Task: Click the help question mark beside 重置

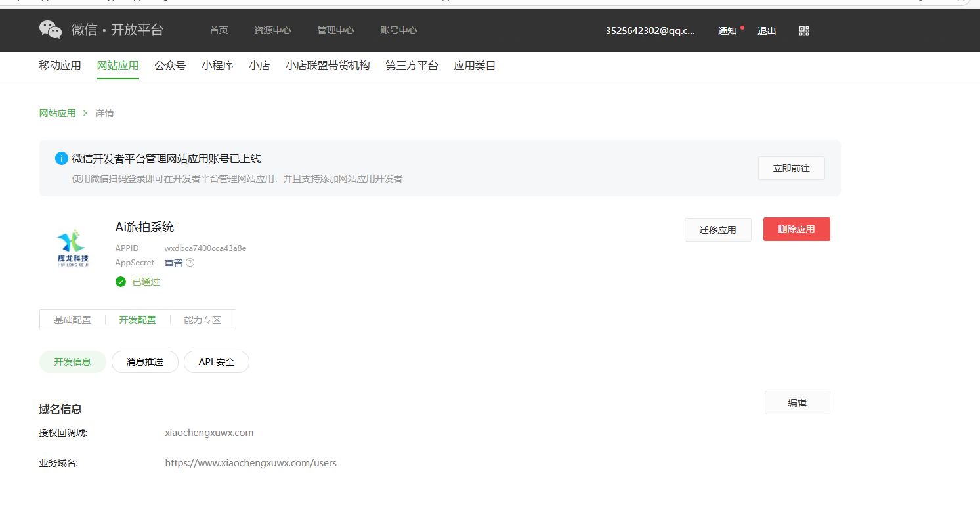Action: click(x=190, y=263)
